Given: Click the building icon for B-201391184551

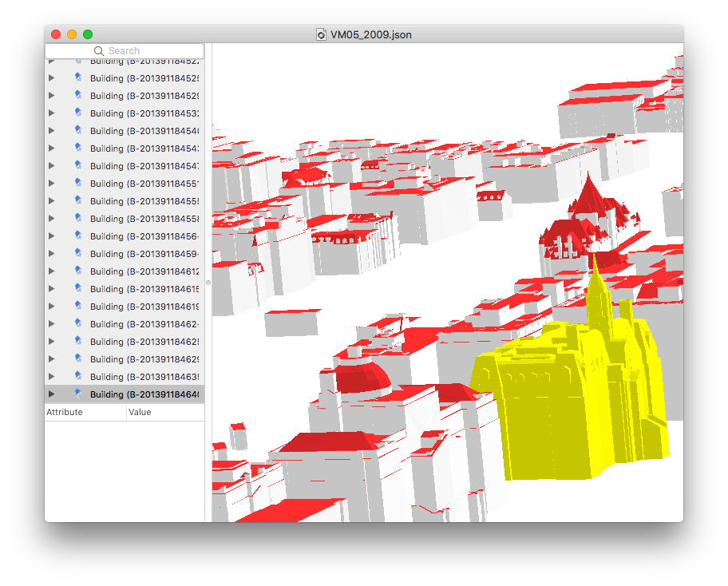Looking at the screenshot, I should coord(78,184).
